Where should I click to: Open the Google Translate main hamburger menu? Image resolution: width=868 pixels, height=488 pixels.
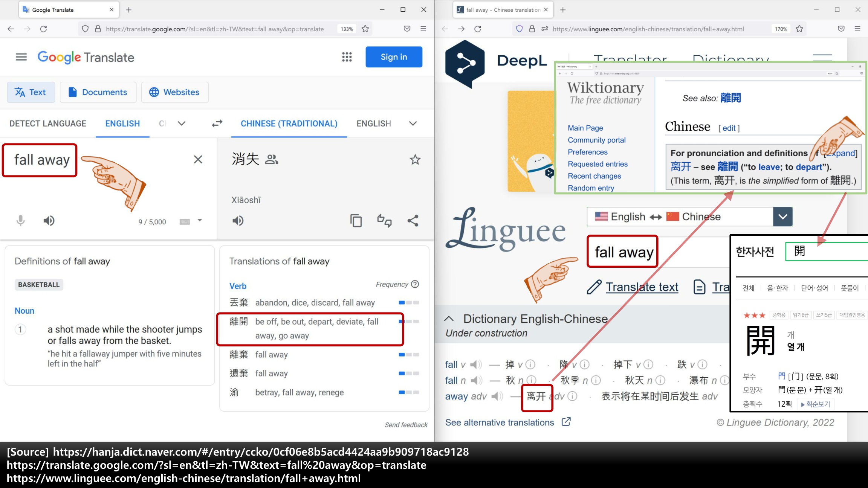tap(21, 57)
